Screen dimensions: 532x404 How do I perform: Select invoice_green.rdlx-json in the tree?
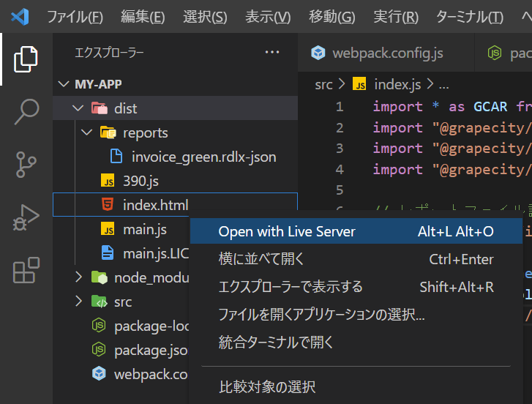point(176,157)
